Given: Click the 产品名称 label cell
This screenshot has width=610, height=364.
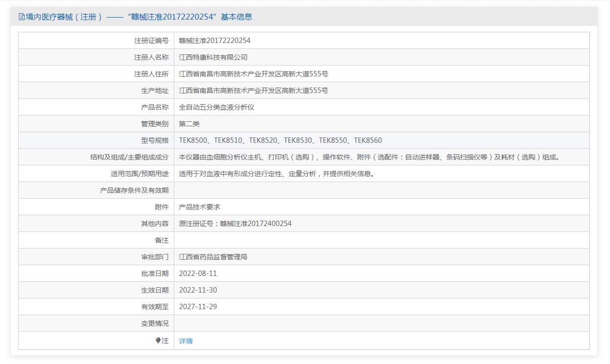Looking at the screenshot, I should click(x=96, y=107).
